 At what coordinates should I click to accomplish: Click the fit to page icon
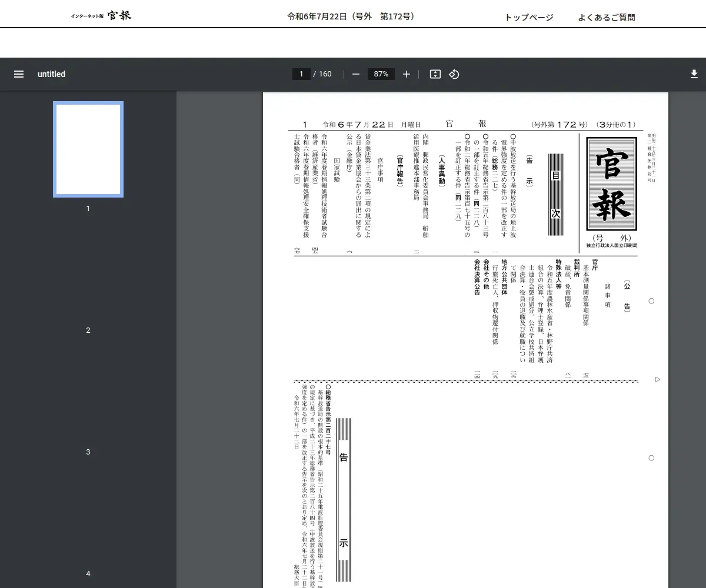(435, 74)
